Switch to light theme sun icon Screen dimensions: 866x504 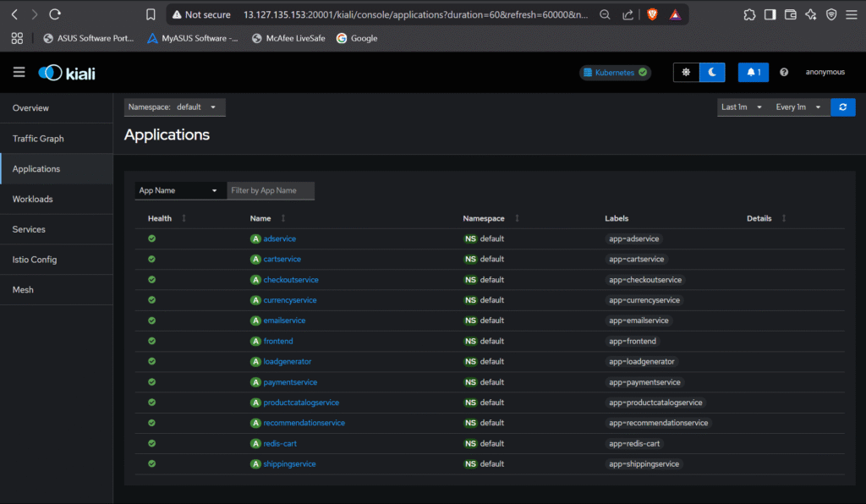pos(686,73)
